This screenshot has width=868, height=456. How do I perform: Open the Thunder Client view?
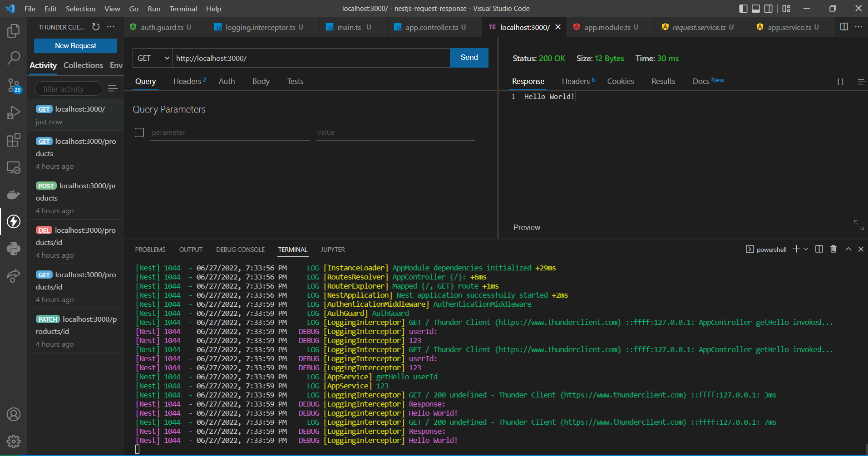click(14, 221)
